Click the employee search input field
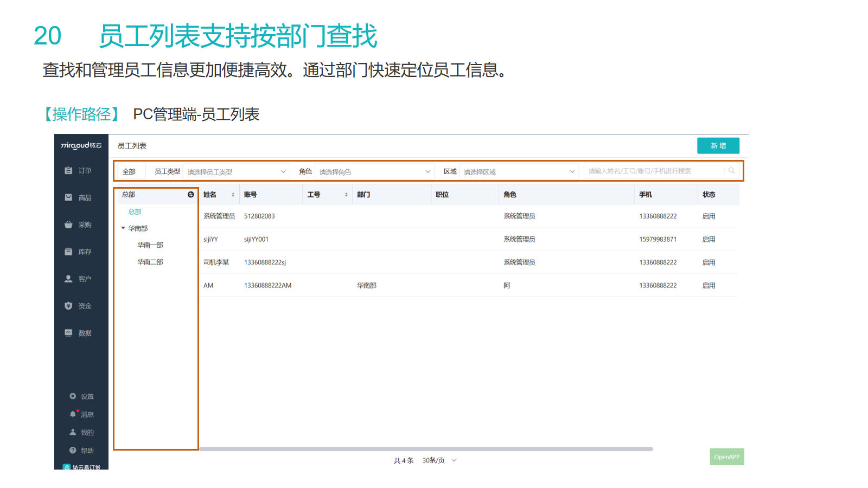Viewport: 868px width, 488px height. (654, 171)
